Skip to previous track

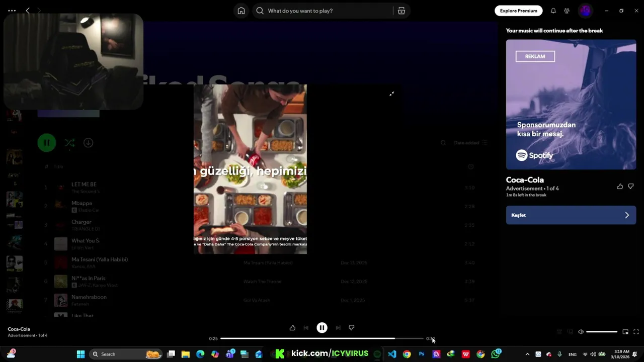(306, 328)
